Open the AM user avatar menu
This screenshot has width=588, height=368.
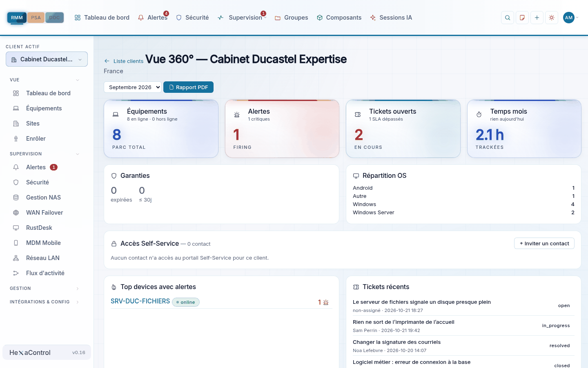[x=570, y=18]
